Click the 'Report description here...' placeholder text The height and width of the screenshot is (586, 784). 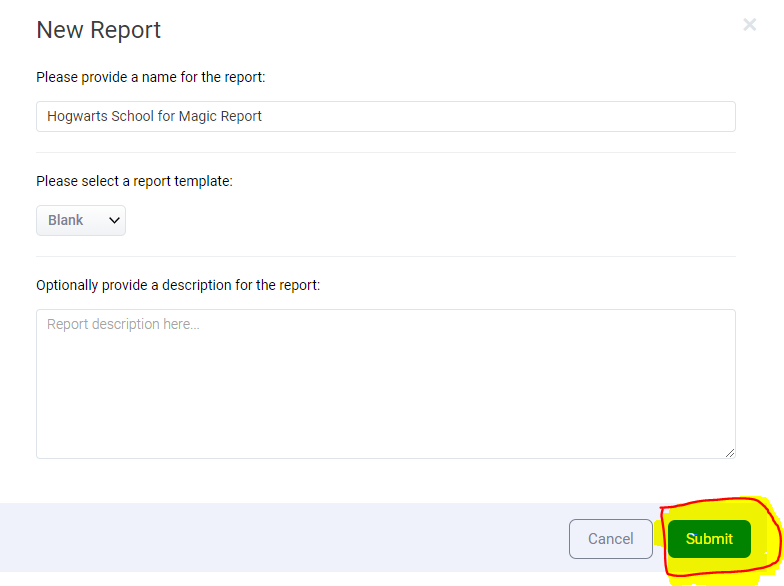click(123, 325)
